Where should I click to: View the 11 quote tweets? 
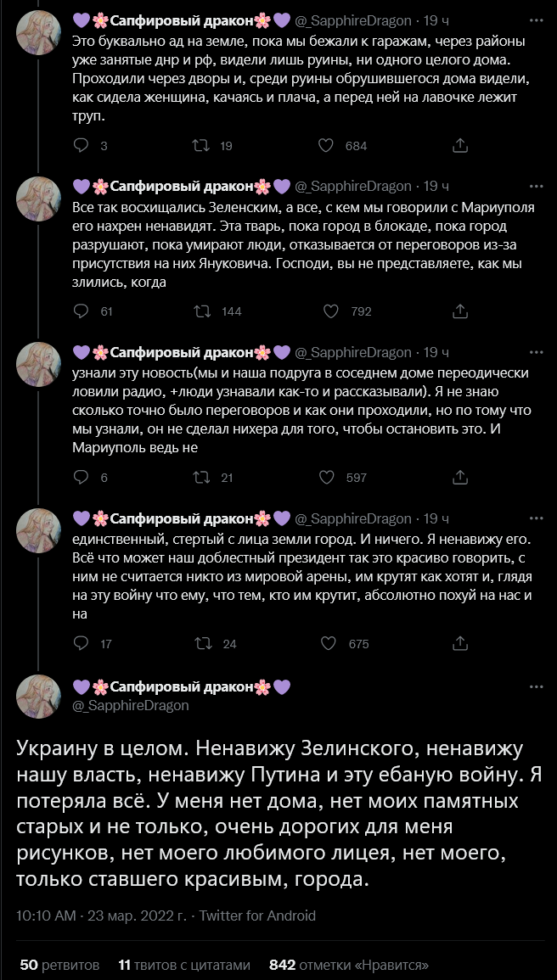coord(184,965)
